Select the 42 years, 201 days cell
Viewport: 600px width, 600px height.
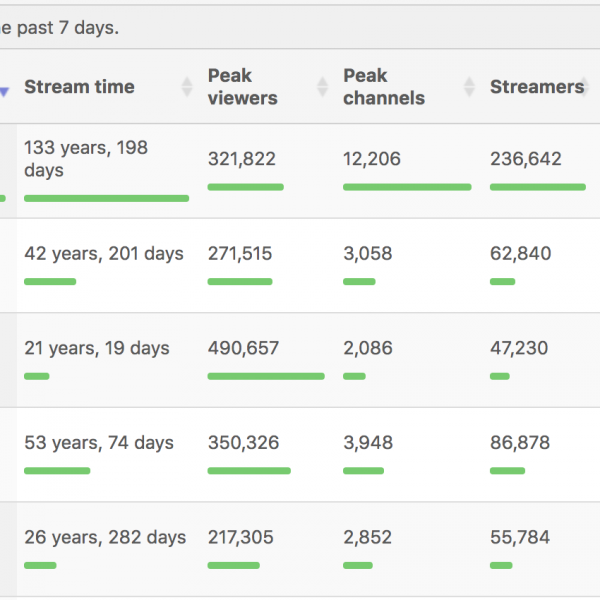click(x=104, y=254)
